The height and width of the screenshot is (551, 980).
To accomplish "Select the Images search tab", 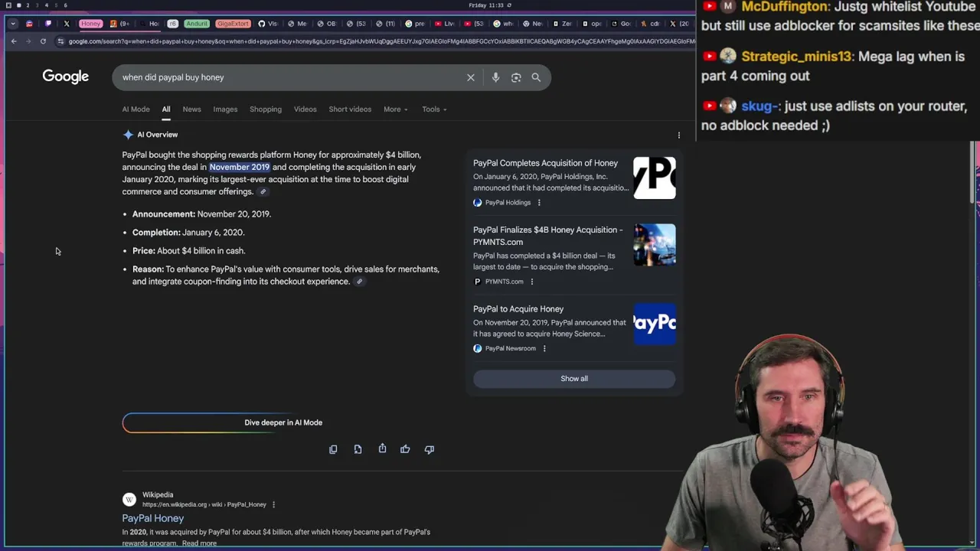I will coord(225,109).
